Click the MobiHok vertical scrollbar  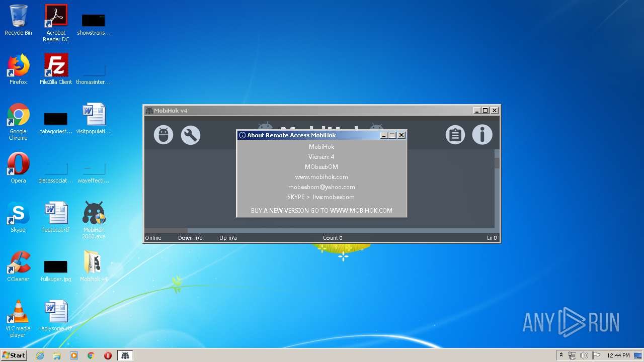(497, 189)
